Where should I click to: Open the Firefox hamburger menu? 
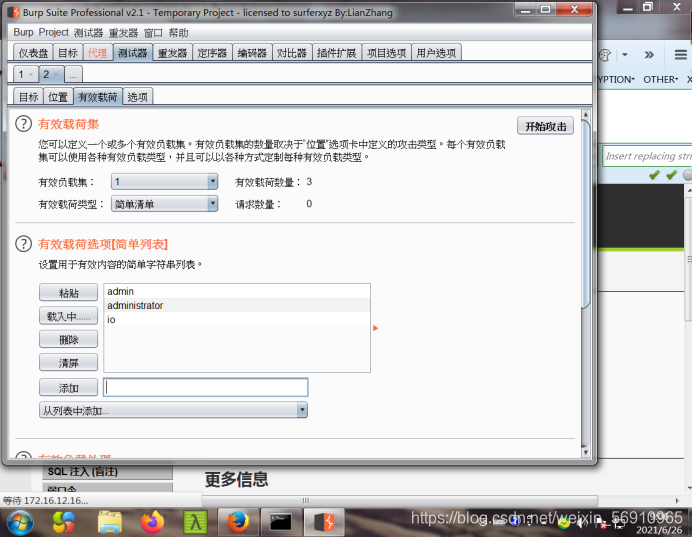pos(681,55)
